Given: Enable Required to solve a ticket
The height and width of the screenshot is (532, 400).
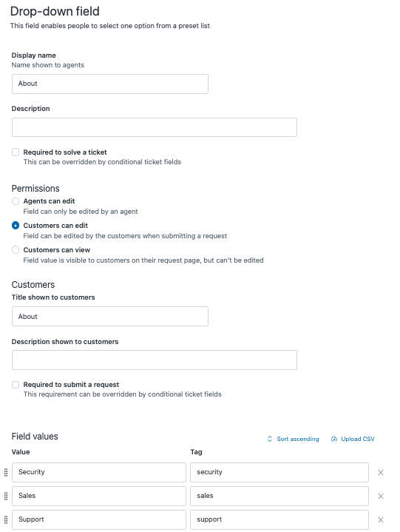Looking at the screenshot, I should [16, 152].
